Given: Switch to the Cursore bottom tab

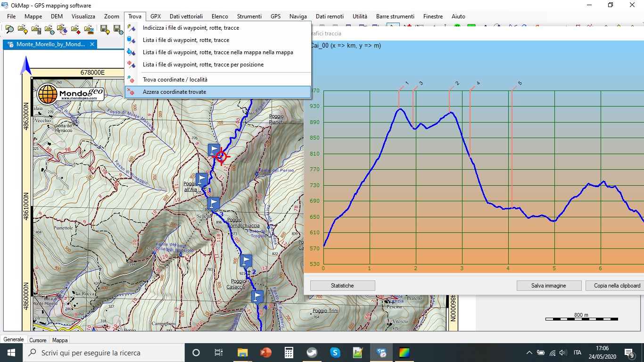Looking at the screenshot, I should click(x=38, y=340).
